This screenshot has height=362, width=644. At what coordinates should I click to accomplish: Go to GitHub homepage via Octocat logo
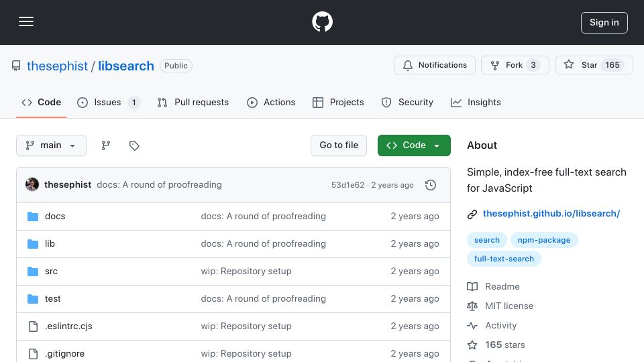[322, 21]
